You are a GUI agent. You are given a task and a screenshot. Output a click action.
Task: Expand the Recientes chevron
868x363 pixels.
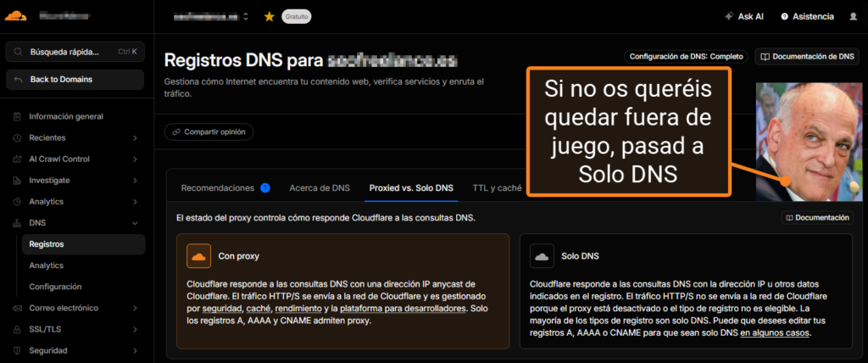pos(135,138)
